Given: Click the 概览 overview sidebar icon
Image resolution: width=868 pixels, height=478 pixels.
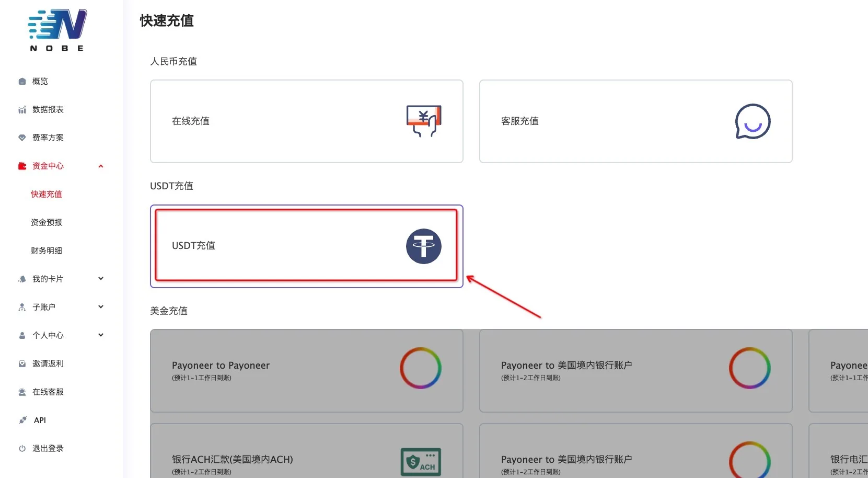Looking at the screenshot, I should (22, 81).
